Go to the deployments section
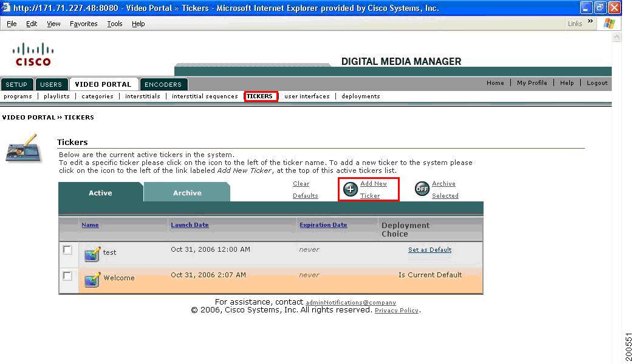Viewport: 633px width, 364px height. pos(360,96)
